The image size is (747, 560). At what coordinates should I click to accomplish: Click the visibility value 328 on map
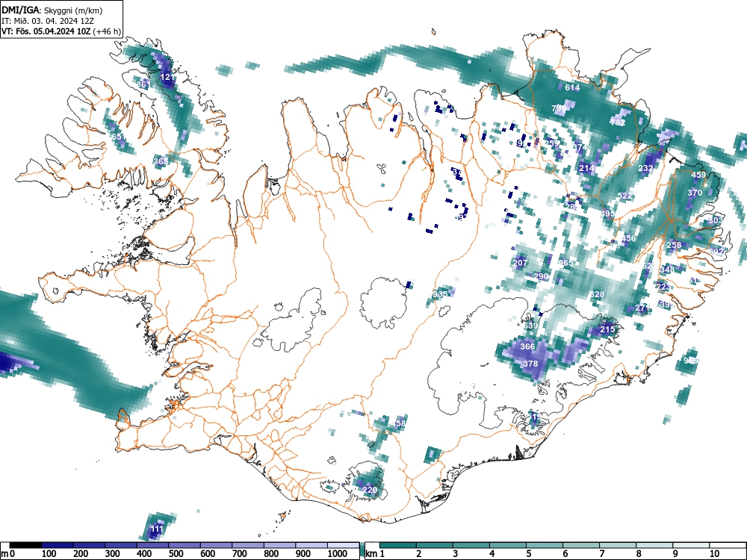point(596,294)
